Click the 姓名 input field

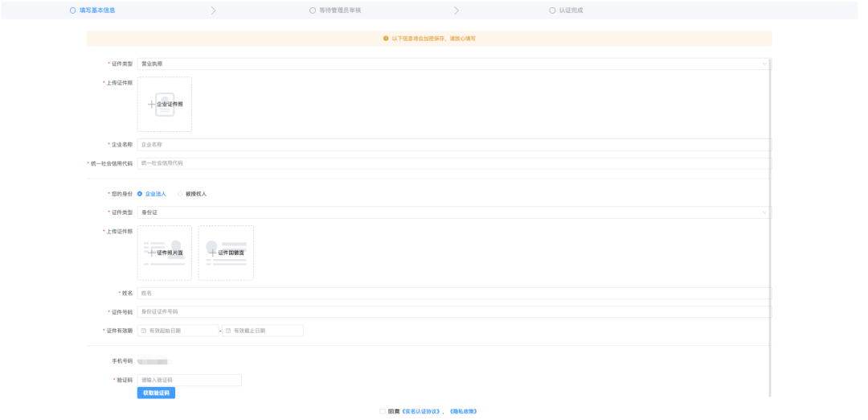click(x=454, y=293)
